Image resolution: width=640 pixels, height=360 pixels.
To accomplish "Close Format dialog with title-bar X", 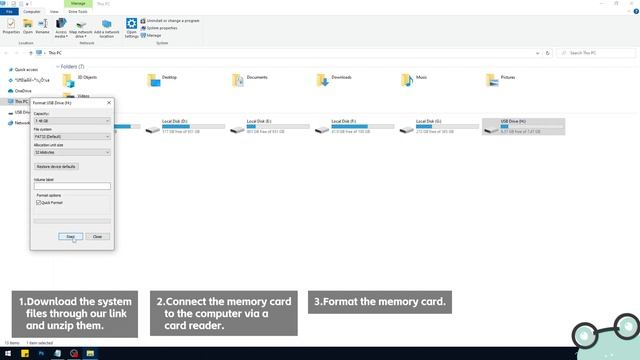I will [109, 102].
